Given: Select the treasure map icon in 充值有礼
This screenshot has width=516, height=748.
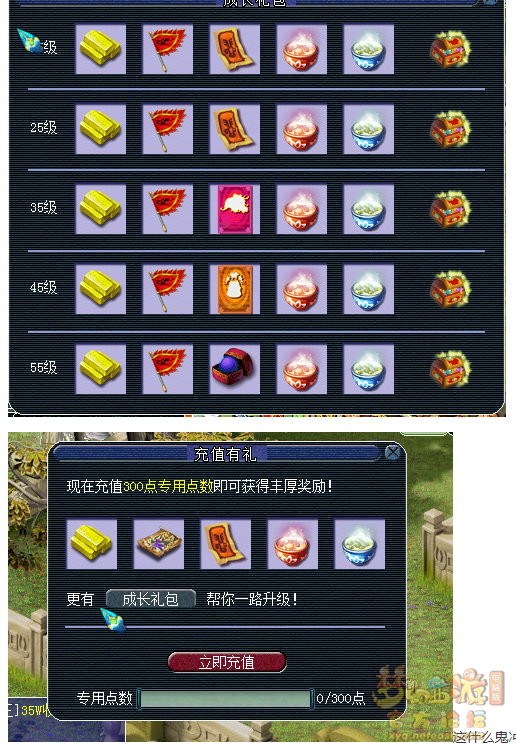Looking at the screenshot, I should [159, 544].
